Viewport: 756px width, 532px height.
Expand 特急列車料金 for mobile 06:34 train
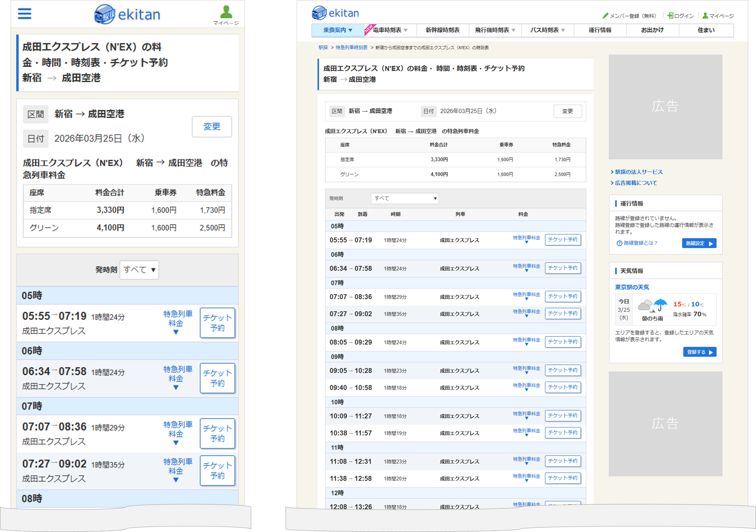click(177, 378)
